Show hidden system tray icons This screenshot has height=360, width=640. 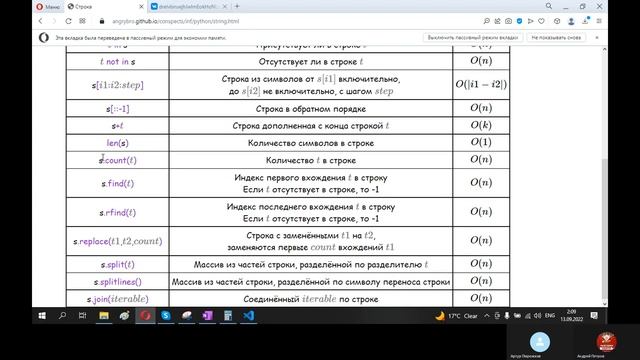tap(487, 316)
